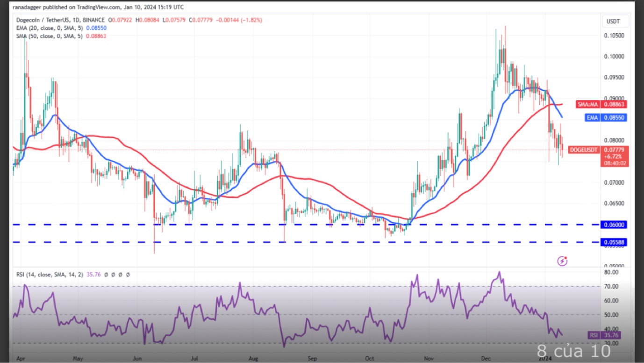Viewport: 644px width, 363px height.
Task: Click the Dec label on time axis
Action: [x=487, y=358]
